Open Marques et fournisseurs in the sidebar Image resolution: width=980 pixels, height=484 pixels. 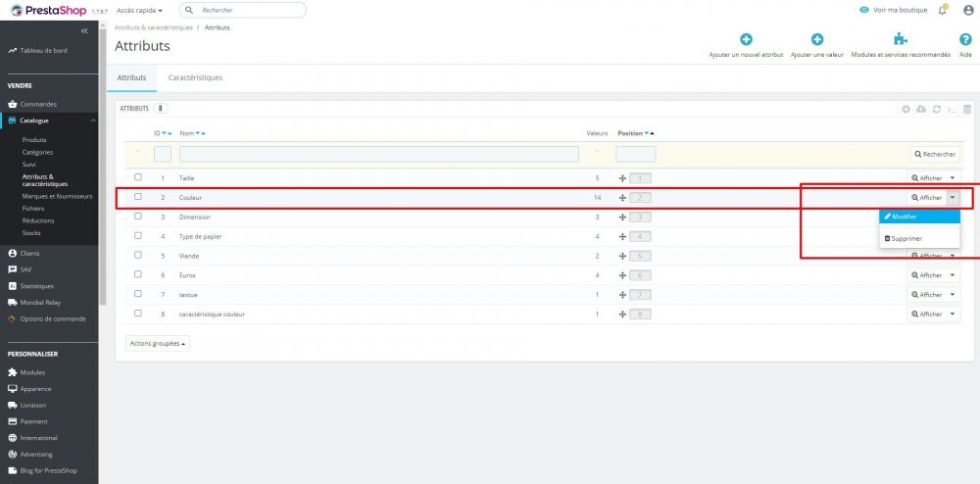[57, 196]
